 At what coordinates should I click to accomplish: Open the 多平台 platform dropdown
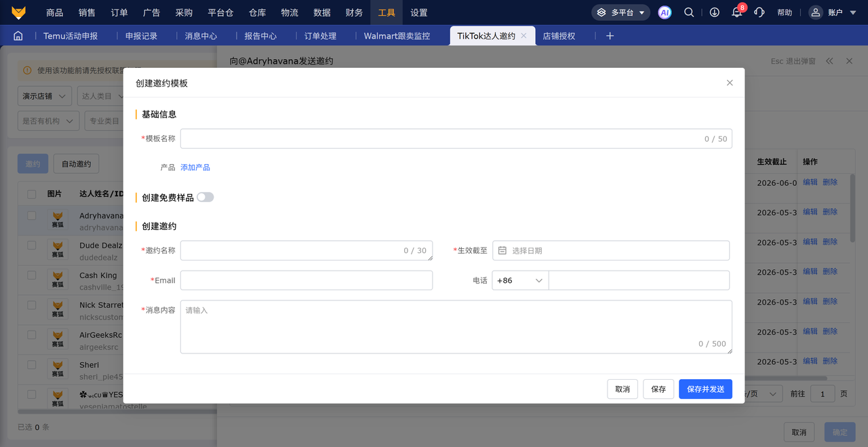click(620, 12)
